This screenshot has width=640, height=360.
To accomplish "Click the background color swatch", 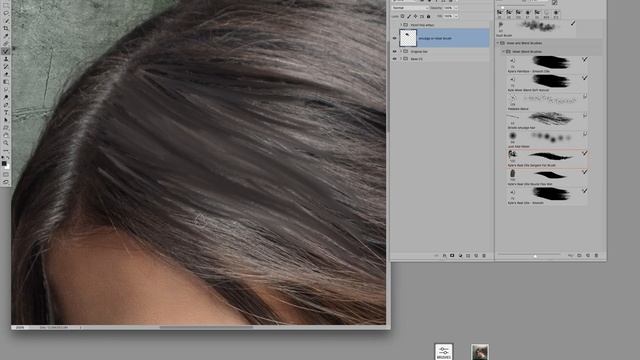I will pyautogui.click(x=7, y=167).
